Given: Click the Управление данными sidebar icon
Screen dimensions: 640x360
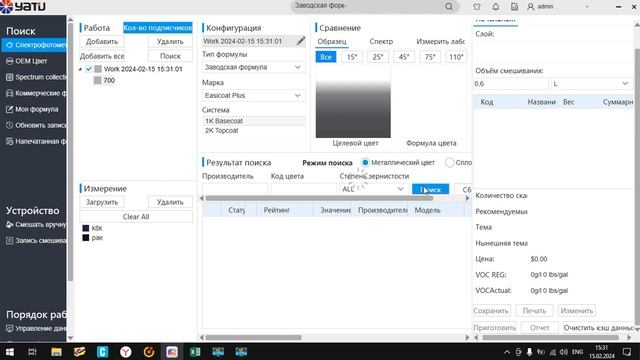Looking at the screenshot, I should 9,328.
